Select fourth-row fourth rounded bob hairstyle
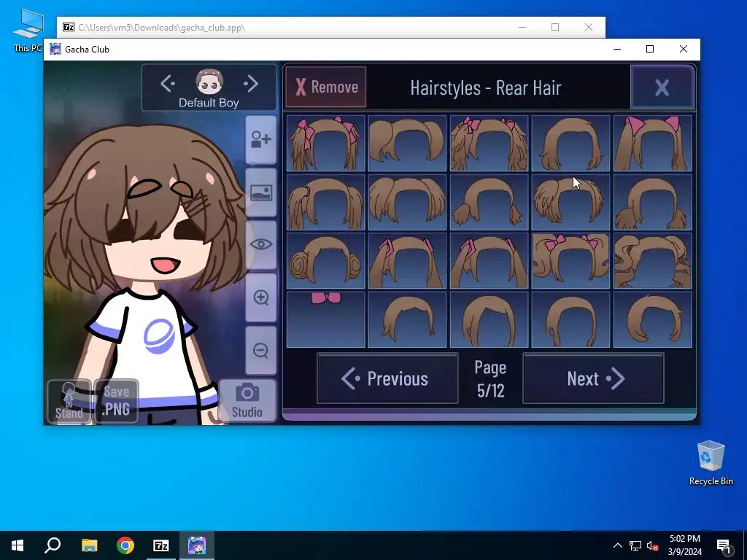 click(570, 319)
